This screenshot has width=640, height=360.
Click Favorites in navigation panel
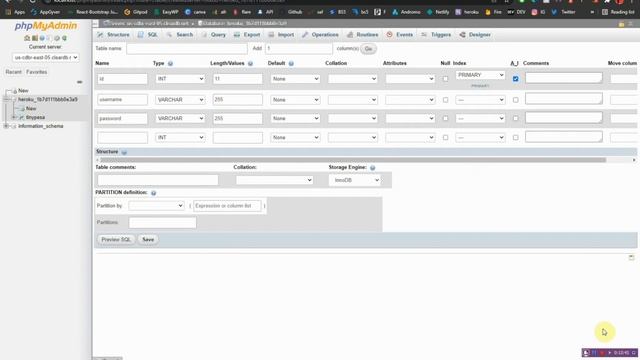pyautogui.click(x=37, y=72)
